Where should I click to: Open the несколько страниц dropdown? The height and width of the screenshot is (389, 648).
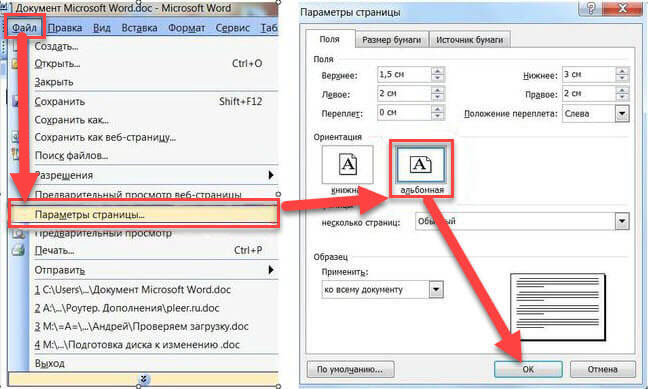coord(622,222)
